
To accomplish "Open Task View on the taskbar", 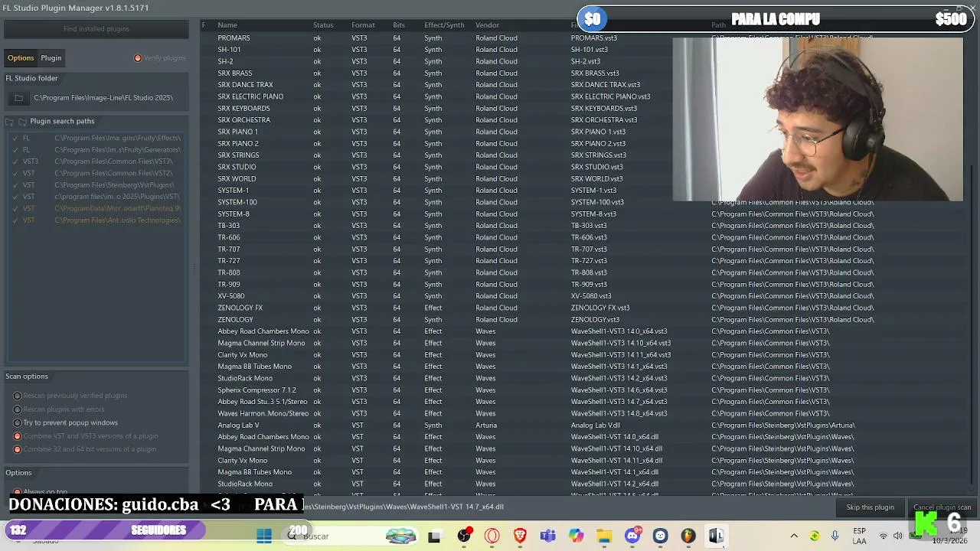I will click(434, 536).
